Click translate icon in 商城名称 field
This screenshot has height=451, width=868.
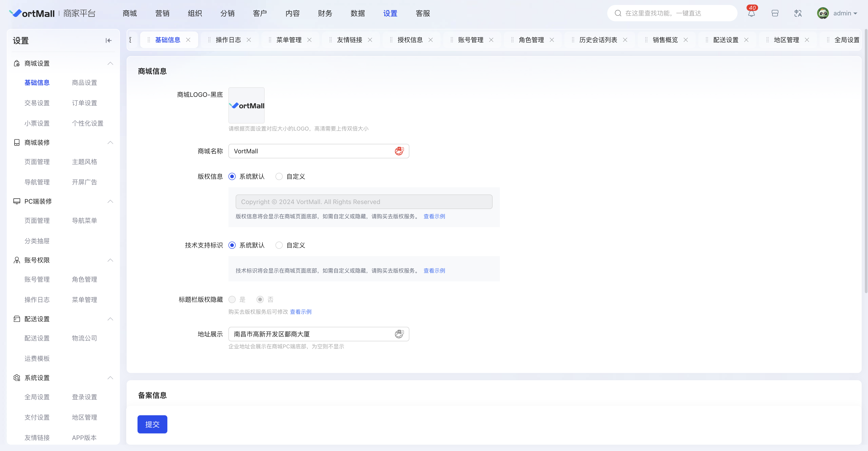(399, 151)
